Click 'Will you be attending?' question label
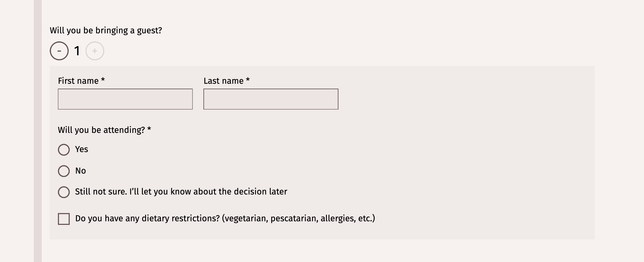Screen dimensions: 644x262 point(101,130)
